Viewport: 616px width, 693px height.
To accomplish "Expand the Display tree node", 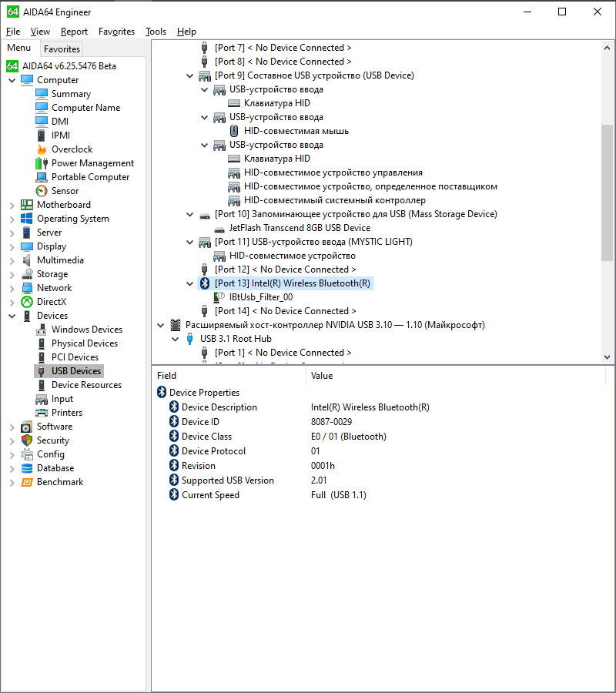I will pyautogui.click(x=12, y=246).
